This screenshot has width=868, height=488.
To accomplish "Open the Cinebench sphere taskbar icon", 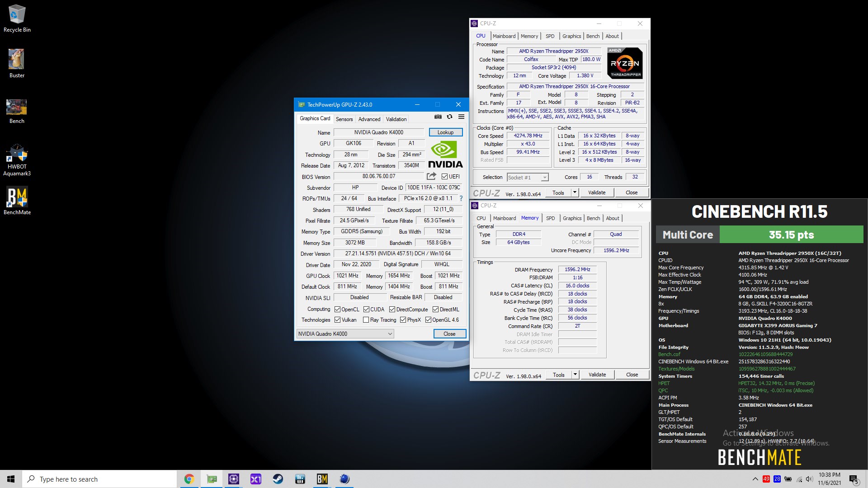I will point(344,479).
